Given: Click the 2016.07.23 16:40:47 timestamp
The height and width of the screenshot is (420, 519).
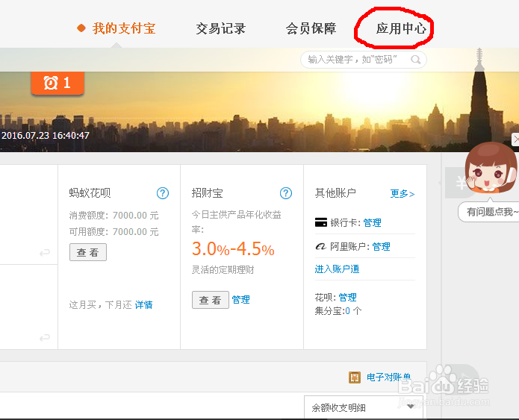Looking at the screenshot, I should tap(46, 136).
